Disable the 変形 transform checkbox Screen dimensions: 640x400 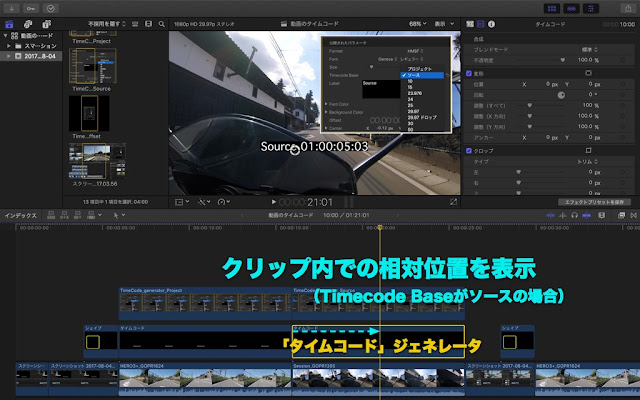[x=469, y=73]
